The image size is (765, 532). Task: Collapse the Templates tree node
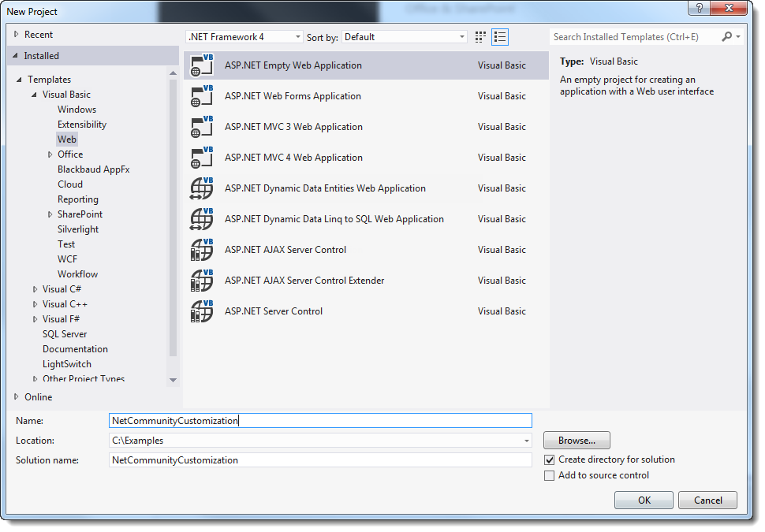[19, 80]
